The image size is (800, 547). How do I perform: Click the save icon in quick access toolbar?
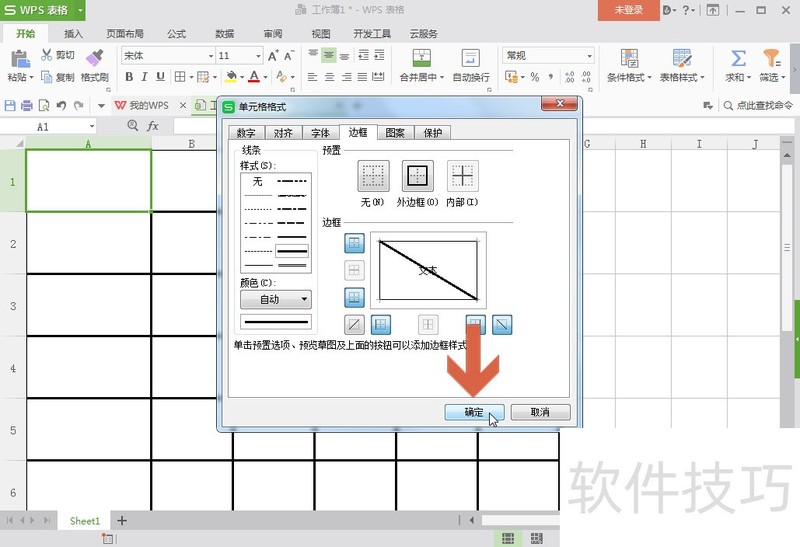10,106
